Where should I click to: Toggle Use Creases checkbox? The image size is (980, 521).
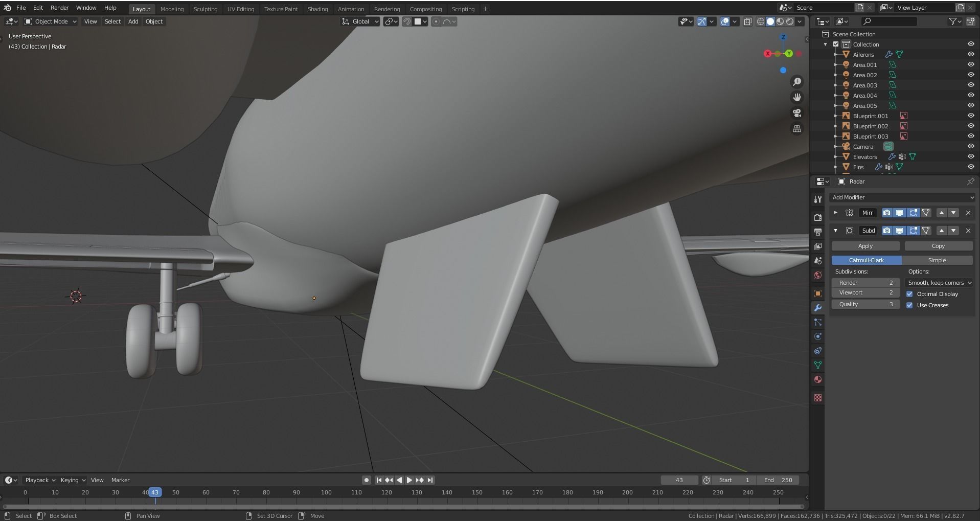[x=909, y=305]
